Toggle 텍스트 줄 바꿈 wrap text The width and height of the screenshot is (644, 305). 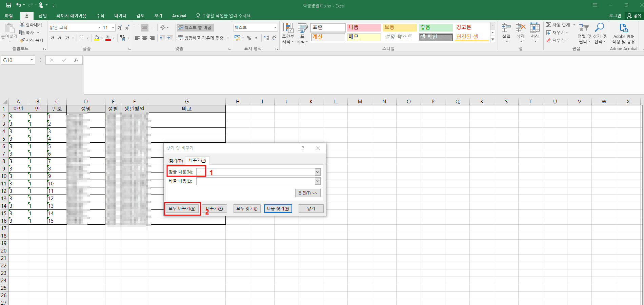[x=195, y=27]
